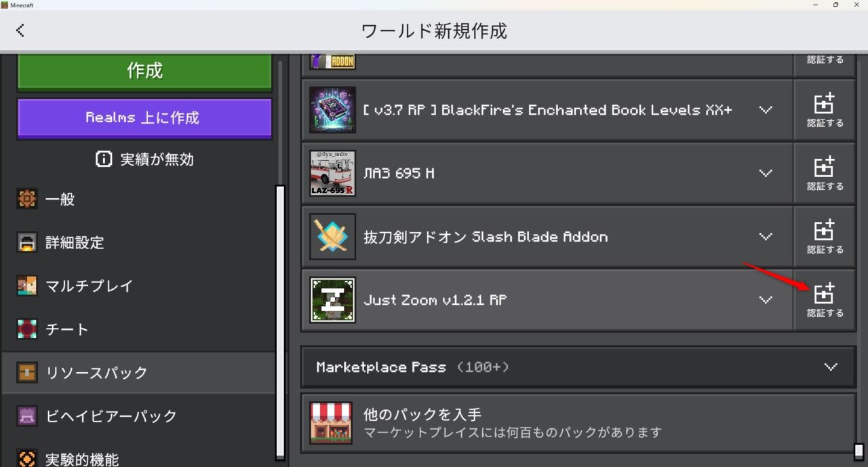This screenshot has height=467, width=868.
Task: Maximize the Minecraft window
Action: 835,5
